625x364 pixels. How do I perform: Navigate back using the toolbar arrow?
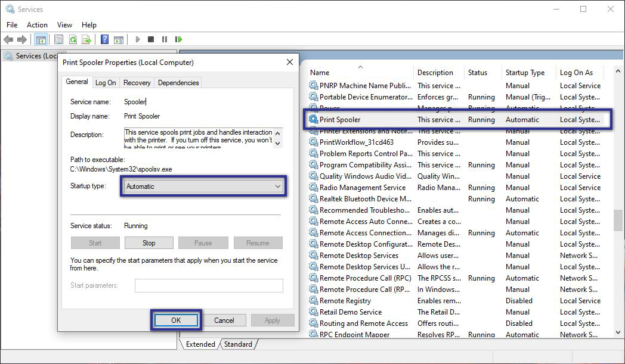(x=8, y=39)
